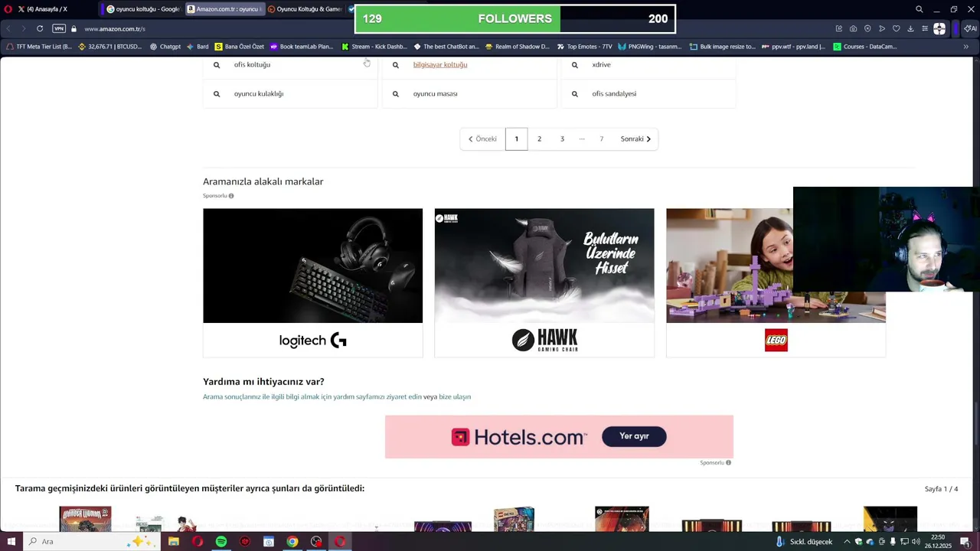
Task: Open Google Chrome from taskbar
Action: click(292, 542)
